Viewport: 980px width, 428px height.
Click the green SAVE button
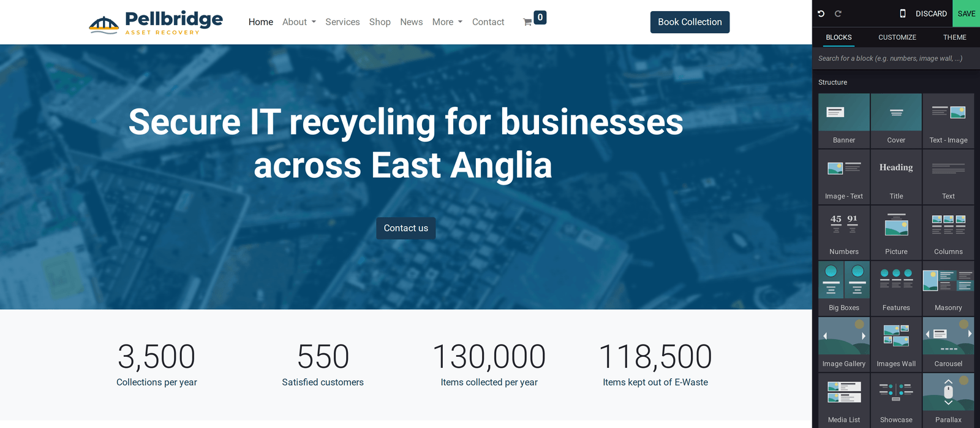click(967, 13)
